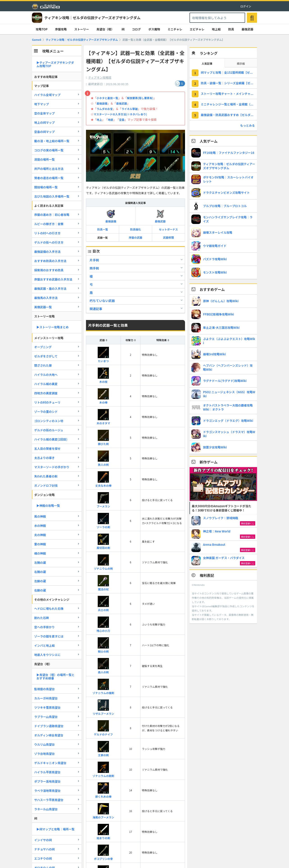
Task: Open the 始まりの剣 weapon icon
Action: tap(103, 830)
